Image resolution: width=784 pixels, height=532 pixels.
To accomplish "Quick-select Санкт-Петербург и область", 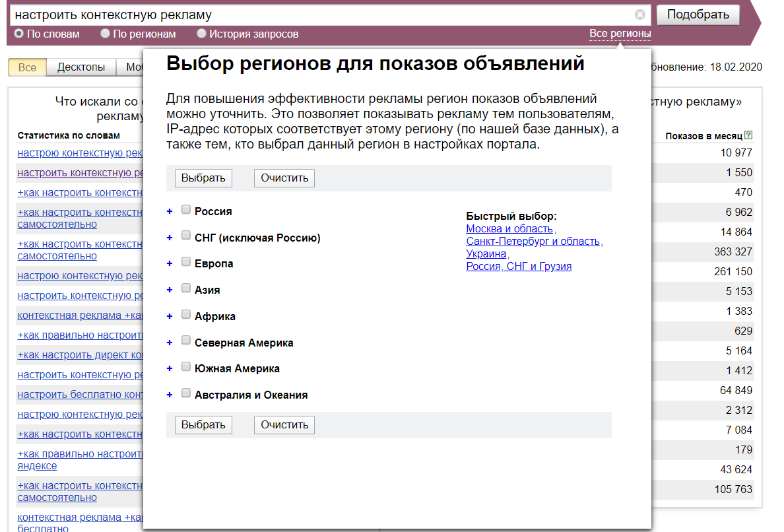I will (533, 241).
